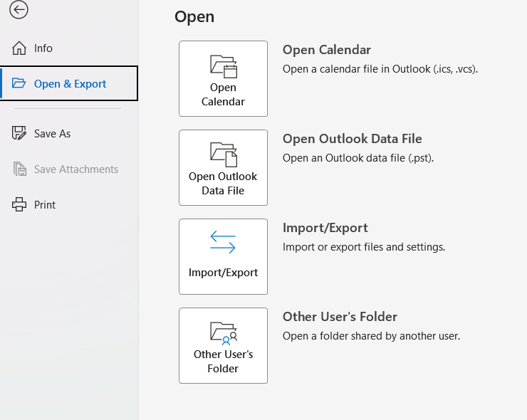Choose Save As text in sidebar
This screenshot has height=420, width=527.
[52, 134]
